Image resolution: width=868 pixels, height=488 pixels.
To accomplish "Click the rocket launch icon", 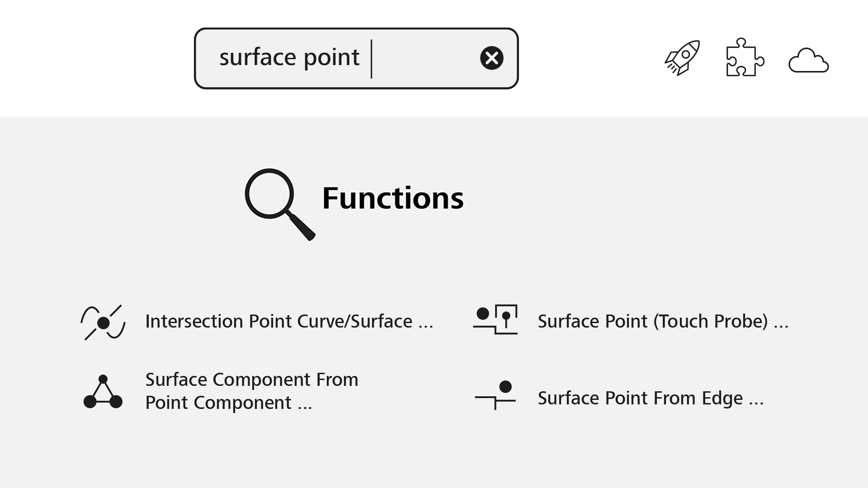I will pos(682,58).
